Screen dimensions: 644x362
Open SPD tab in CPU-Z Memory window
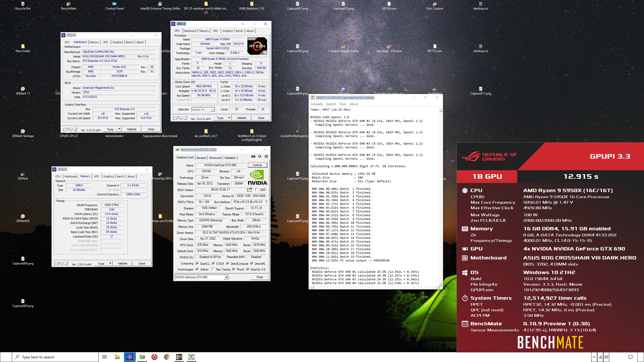pos(97,176)
